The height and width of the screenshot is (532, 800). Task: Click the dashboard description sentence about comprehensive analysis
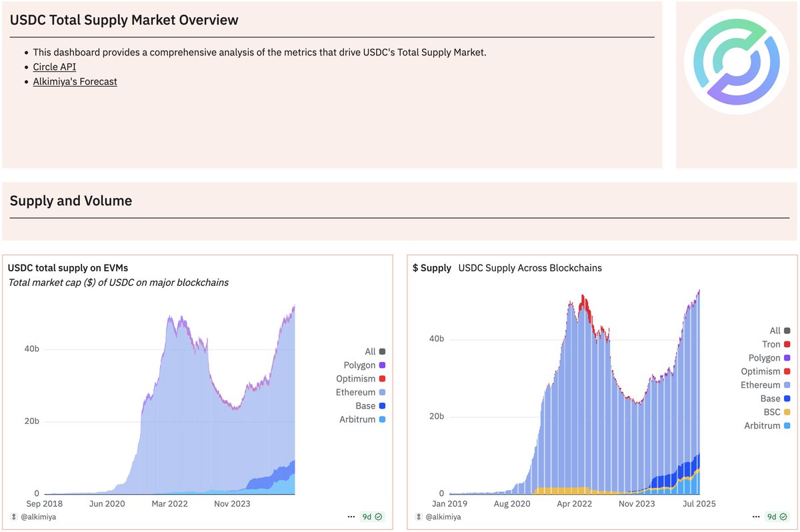point(260,52)
